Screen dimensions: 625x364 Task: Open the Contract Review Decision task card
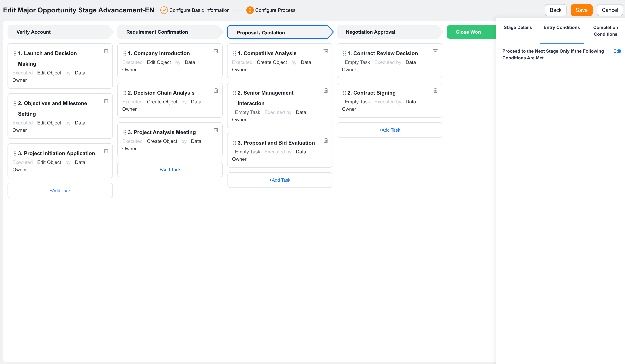tap(389, 61)
